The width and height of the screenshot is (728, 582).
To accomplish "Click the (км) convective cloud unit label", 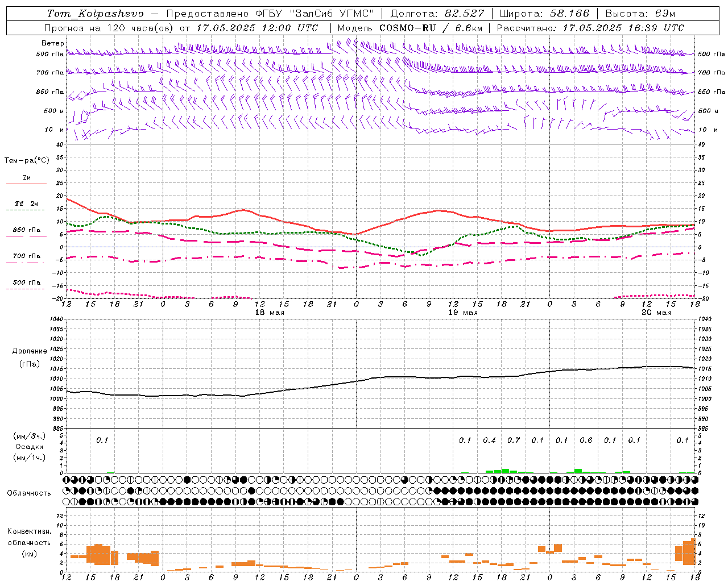I will [29, 554].
